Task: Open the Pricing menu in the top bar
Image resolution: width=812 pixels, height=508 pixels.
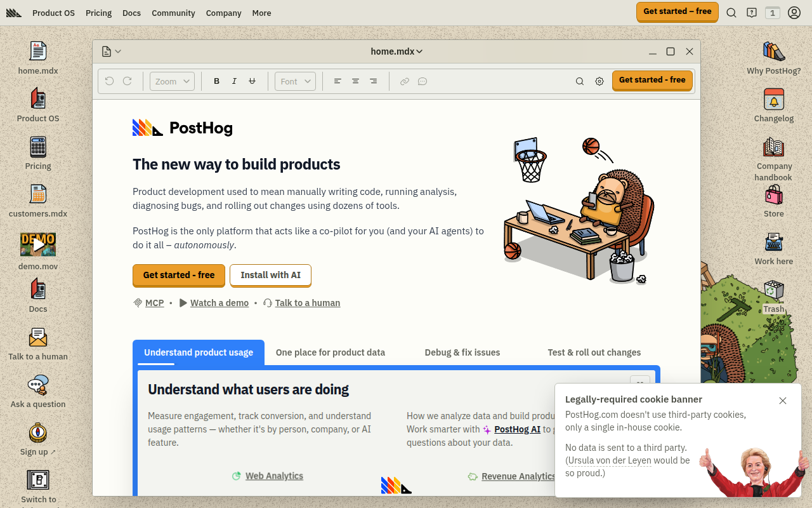Action: [x=98, y=13]
